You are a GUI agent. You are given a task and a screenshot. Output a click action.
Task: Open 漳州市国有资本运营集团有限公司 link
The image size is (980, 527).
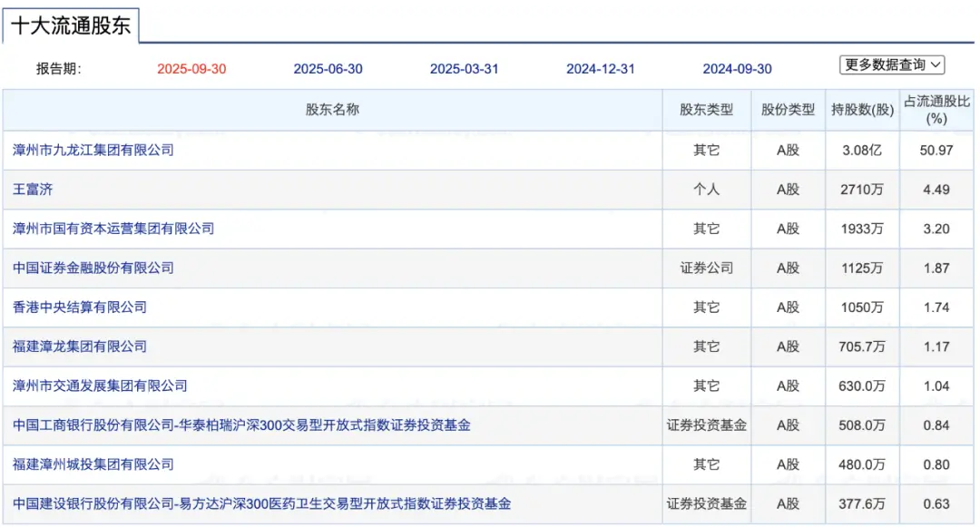[113, 229]
